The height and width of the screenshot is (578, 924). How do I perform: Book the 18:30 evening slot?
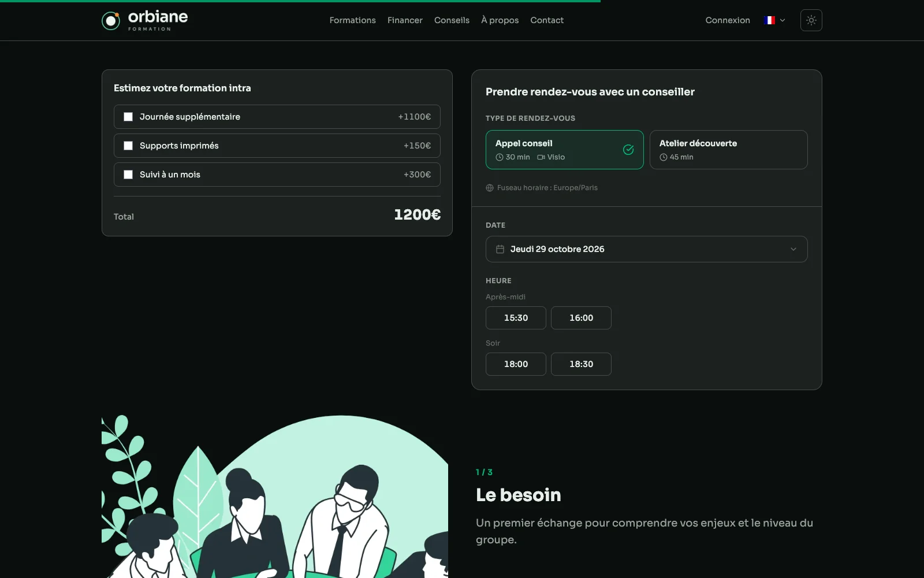581,364
